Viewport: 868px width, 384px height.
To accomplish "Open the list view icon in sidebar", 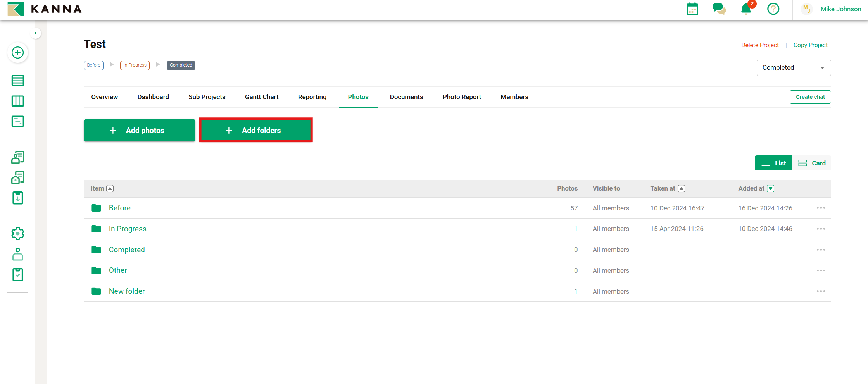I will pos(17,81).
